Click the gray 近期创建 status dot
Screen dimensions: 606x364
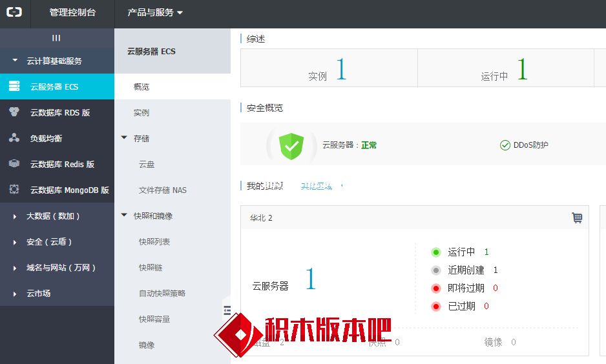click(436, 270)
